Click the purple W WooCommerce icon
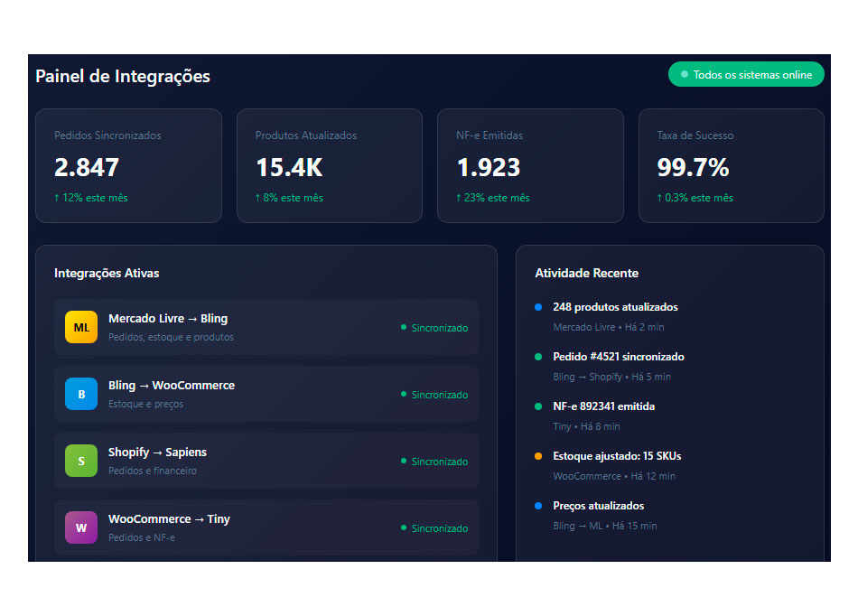 (81, 527)
